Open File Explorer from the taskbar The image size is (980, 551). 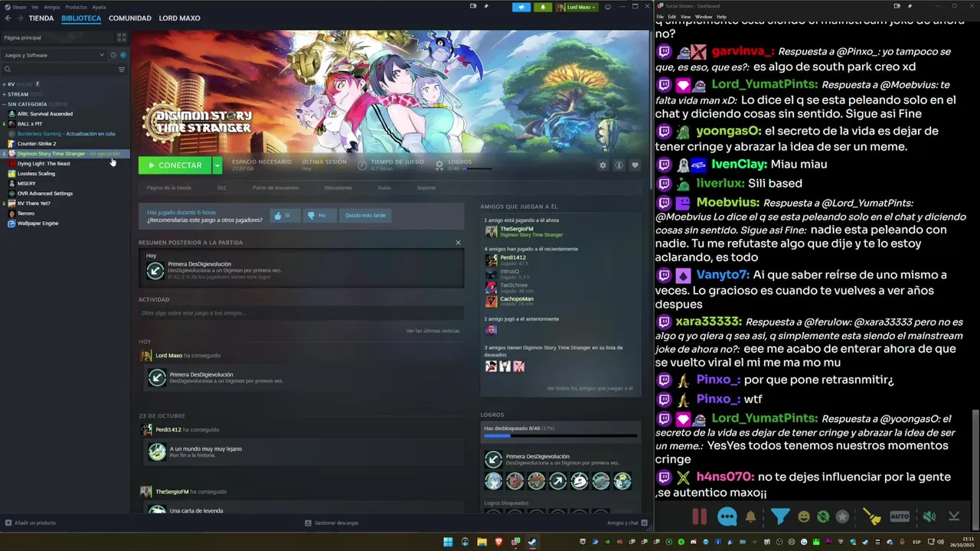[482, 542]
